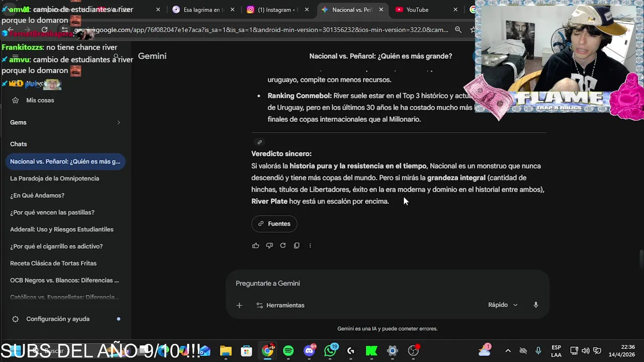
Task: Open File Explorer from the taskbar
Action: point(225,351)
